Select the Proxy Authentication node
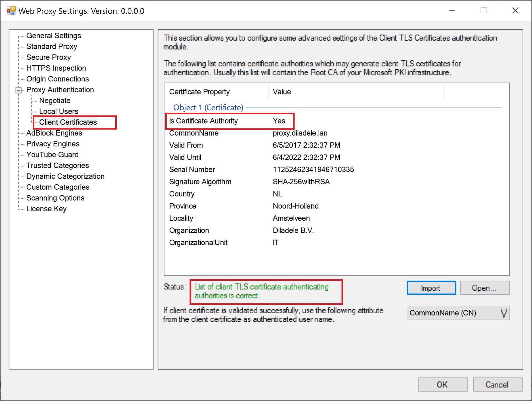 pos(60,90)
